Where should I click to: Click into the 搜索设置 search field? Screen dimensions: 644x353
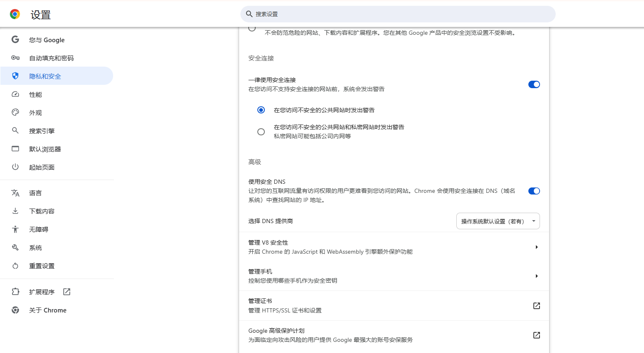(x=398, y=14)
